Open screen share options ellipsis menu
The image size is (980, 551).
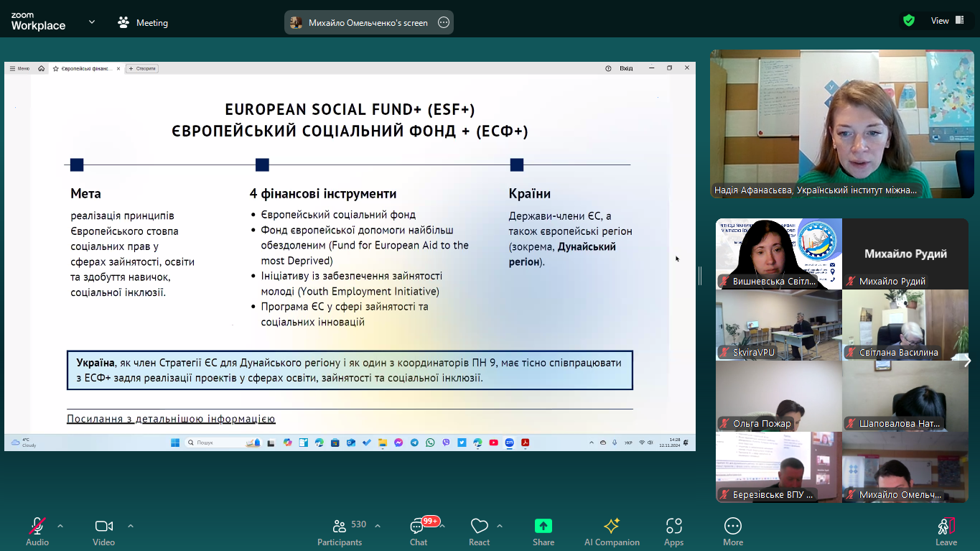pos(444,22)
